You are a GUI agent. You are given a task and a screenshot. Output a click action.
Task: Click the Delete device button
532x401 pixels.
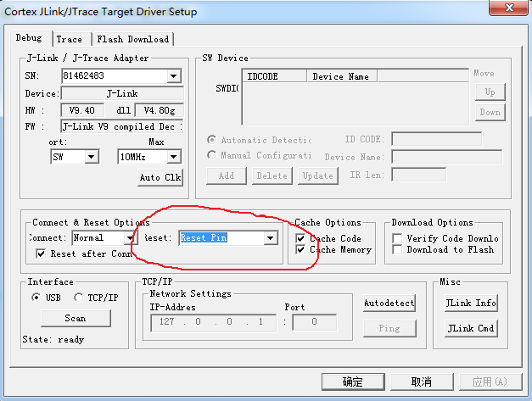click(272, 176)
